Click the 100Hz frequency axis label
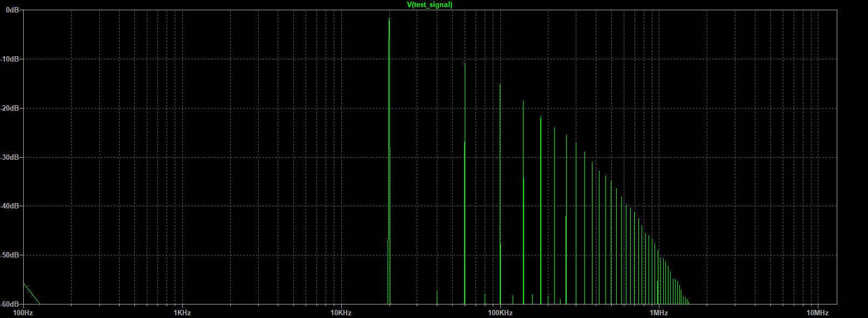This screenshot has width=868, height=318. 23,313
